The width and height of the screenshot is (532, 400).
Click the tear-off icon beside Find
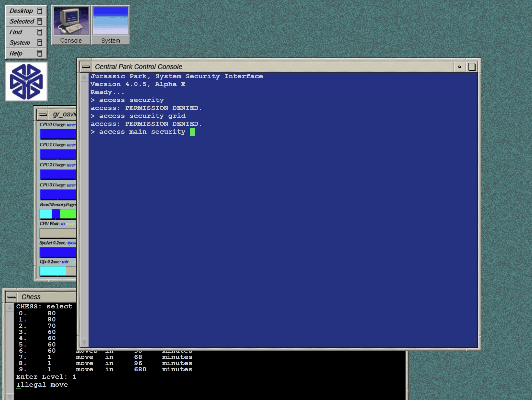40,32
